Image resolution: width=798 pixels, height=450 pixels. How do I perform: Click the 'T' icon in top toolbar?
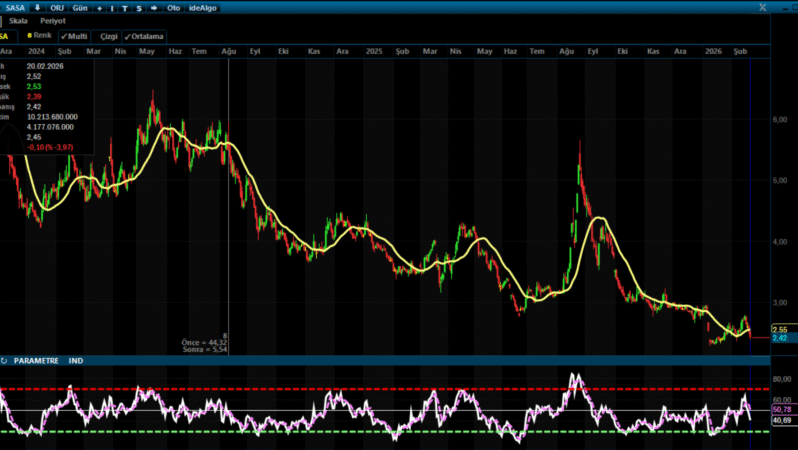[x=125, y=8]
